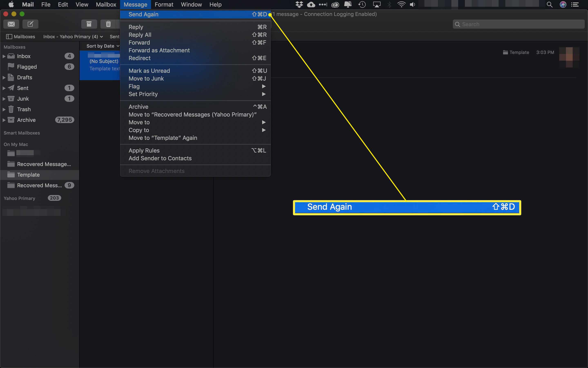This screenshot has height=368, width=588.
Task: Choose Reply All menu item
Action: [x=195, y=35]
